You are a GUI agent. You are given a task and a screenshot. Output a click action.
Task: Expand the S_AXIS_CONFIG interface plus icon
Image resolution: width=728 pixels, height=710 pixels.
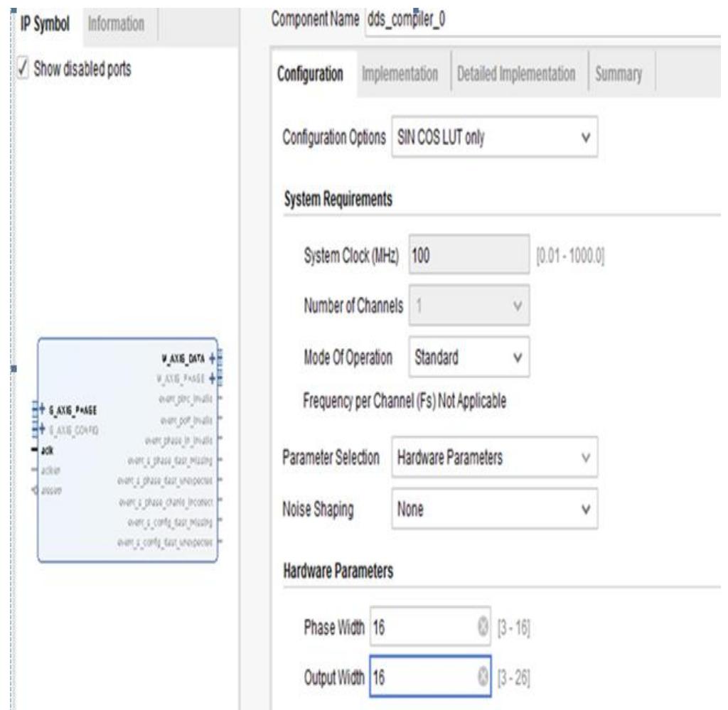click(42, 430)
